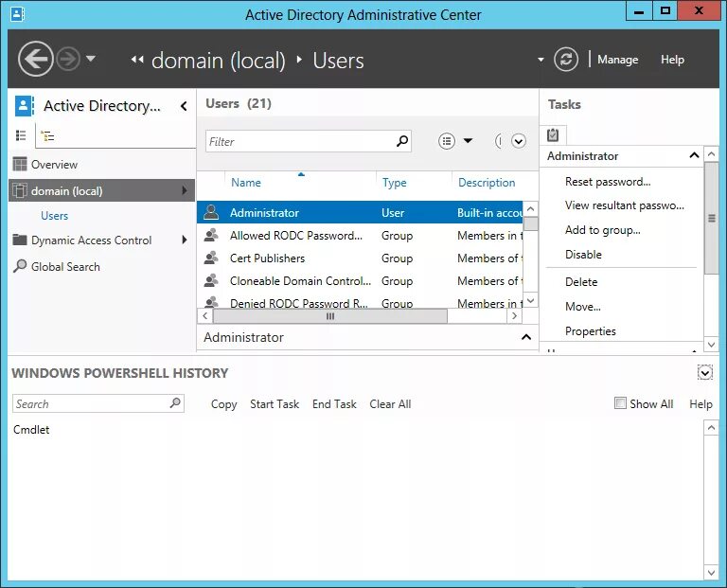
Task: Click Disable task for Administrator
Action: pyautogui.click(x=583, y=255)
